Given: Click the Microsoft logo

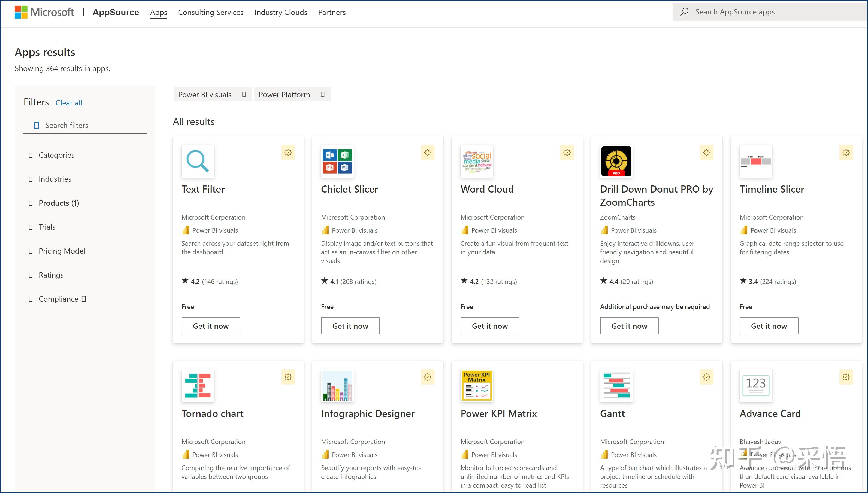Looking at the screenshot, I should pyautogui.click(x=44, y=12).
